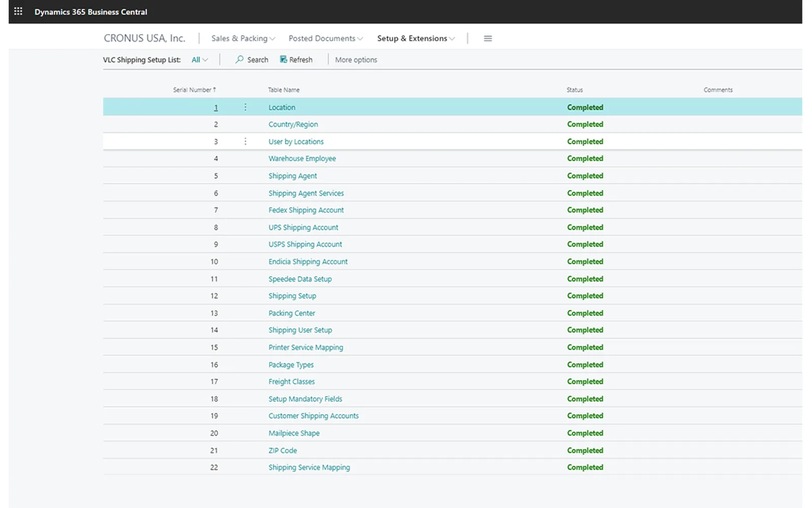Expand the Sales & Packing menu

(x=243, y=39)
